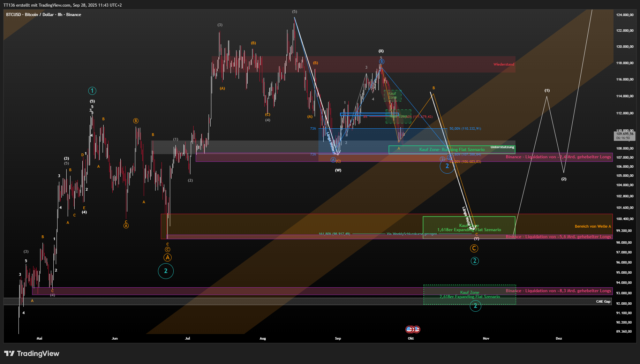Click the Nov label on the time axis
The height and width of the screenshot is (364, 640).
[486, 339]
